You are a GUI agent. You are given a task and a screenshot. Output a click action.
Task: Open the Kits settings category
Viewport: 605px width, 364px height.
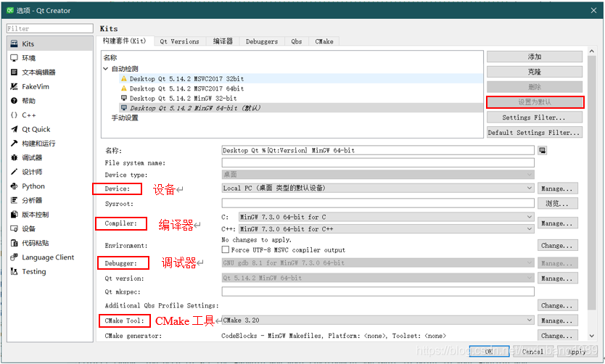coord(50,44)
